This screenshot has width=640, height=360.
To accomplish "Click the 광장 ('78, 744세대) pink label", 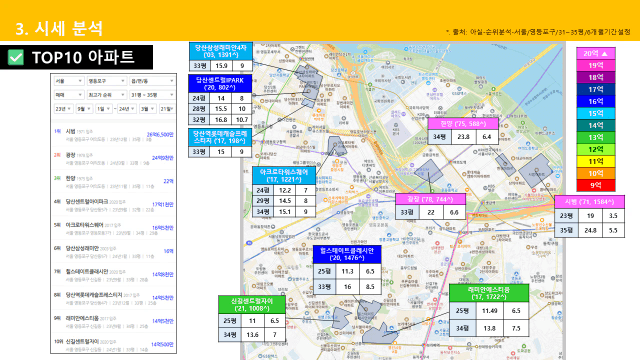I will (430, 199).
